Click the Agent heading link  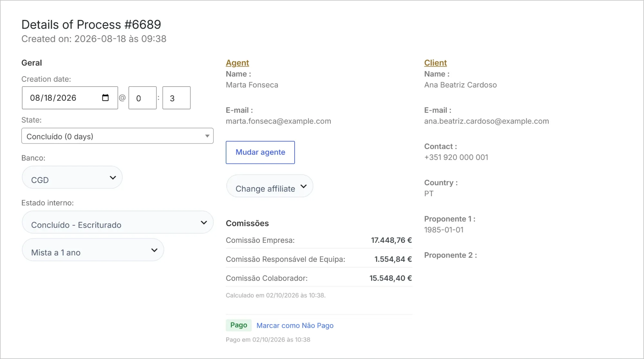237,63
